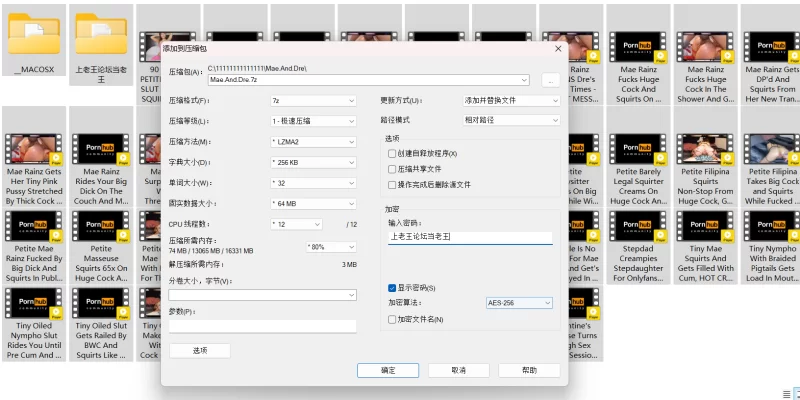The width and height of the screenshot is (800, 400).
Task: Enable 压缩共享文件 checkbox
Action: point(392,169)
